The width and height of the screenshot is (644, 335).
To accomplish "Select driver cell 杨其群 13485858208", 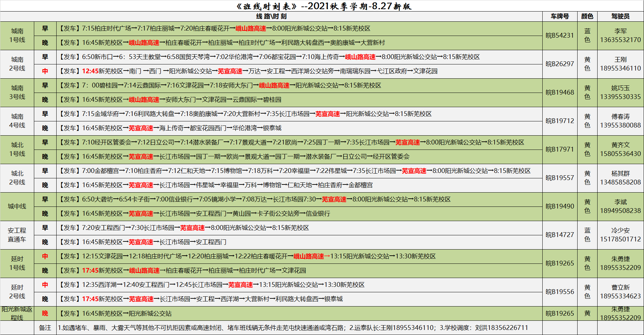I will coord(620,178).
